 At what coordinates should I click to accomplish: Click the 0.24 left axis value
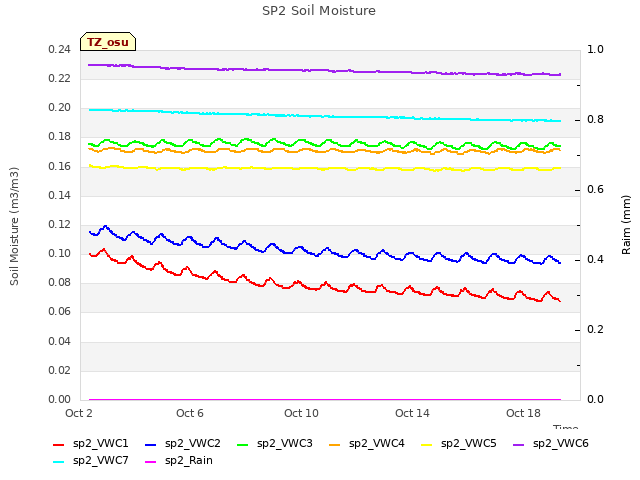pyautogui.click(x=60, y=50)
